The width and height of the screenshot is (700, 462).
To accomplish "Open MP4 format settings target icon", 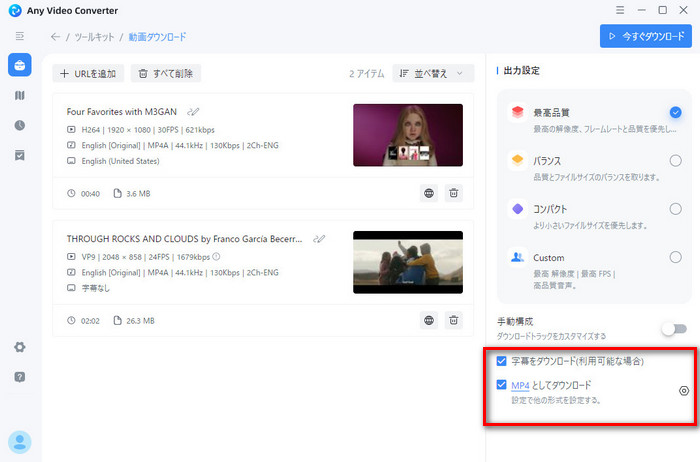I will pos(683,391).
